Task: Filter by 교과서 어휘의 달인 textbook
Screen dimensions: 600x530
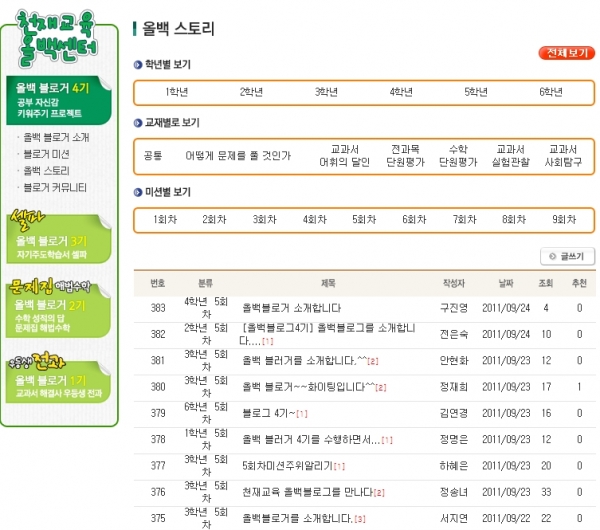Action: point(344,155)
